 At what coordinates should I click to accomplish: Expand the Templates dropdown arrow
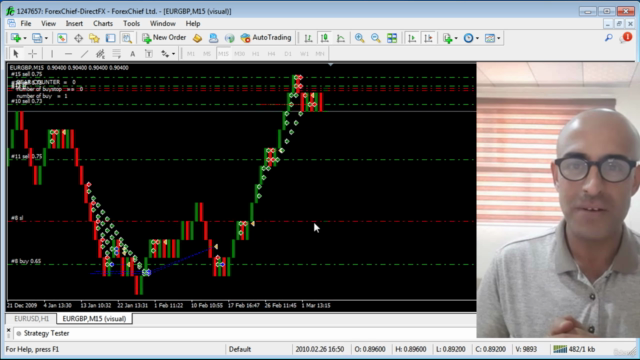tap(498, 38)
